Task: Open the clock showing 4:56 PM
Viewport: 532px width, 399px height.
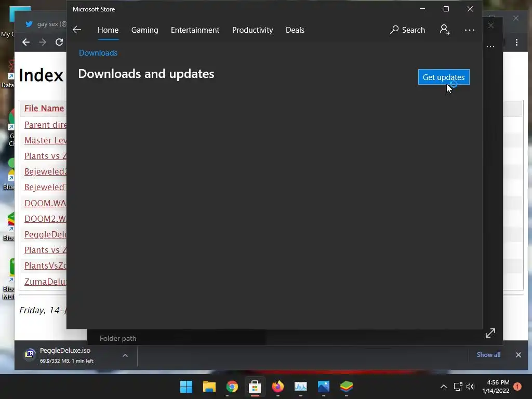Action: coord(496,387)
